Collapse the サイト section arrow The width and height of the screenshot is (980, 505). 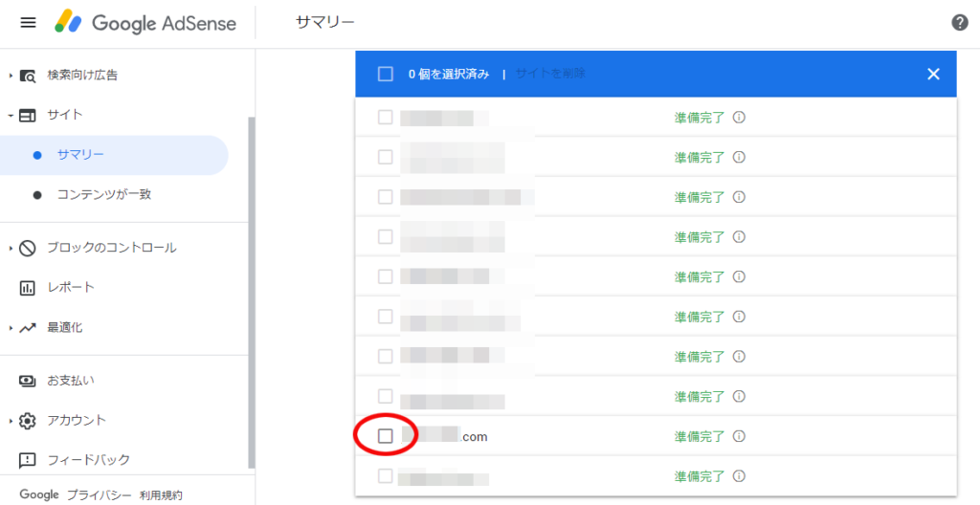[x=11, y=115]
